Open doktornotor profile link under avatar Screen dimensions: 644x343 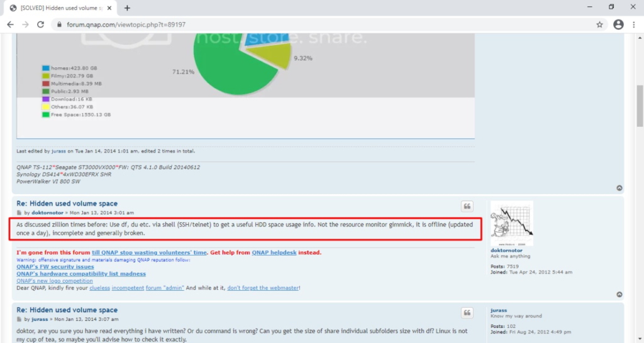(x=506, y=250)
